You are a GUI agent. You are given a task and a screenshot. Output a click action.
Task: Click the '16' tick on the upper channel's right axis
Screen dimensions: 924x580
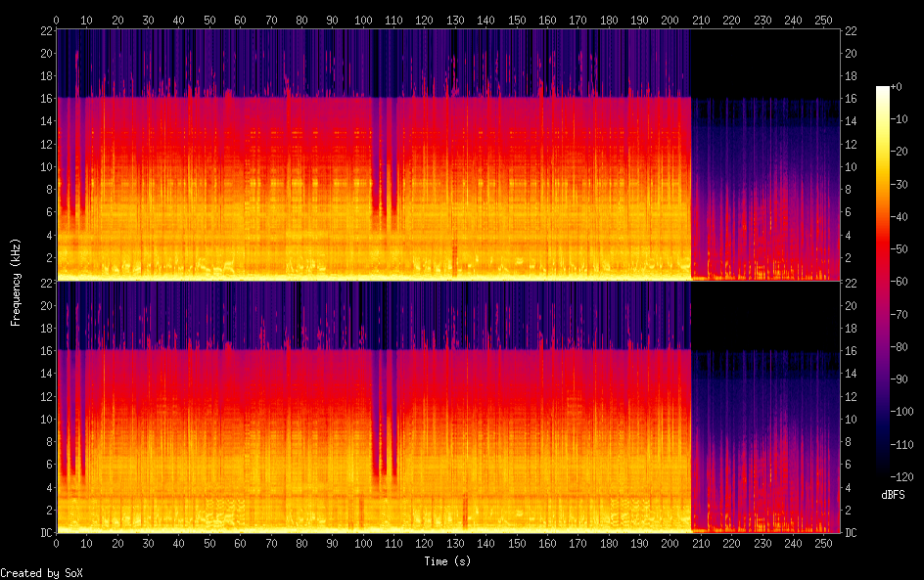[851, 99]
